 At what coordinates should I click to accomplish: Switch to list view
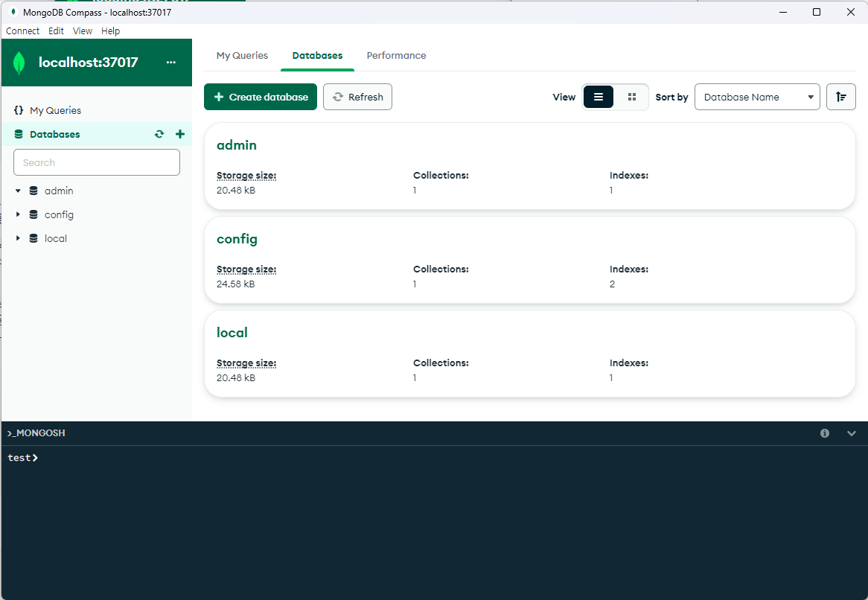pos(599,97)
